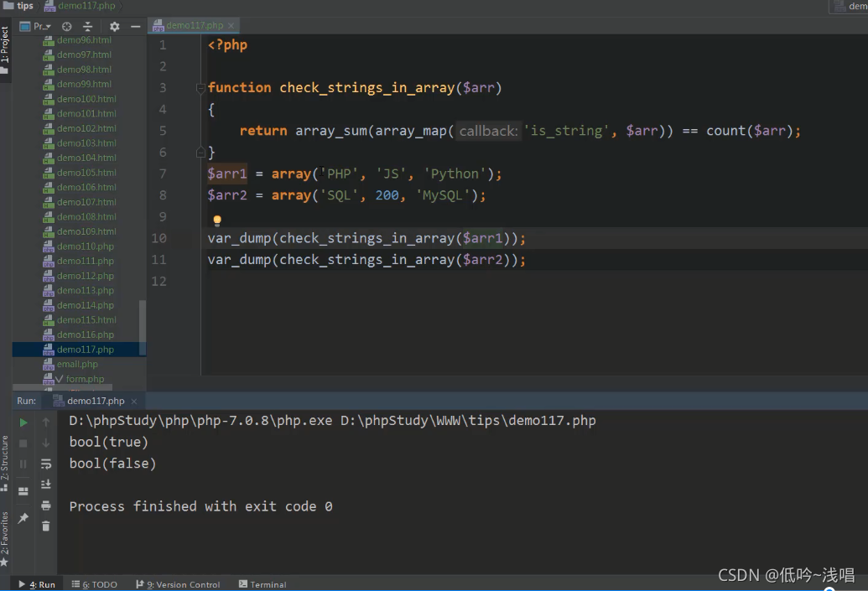Switch to the Terminal tab
Image resolution: width=868 pixels, height=591 pixels.
point(262,584)
